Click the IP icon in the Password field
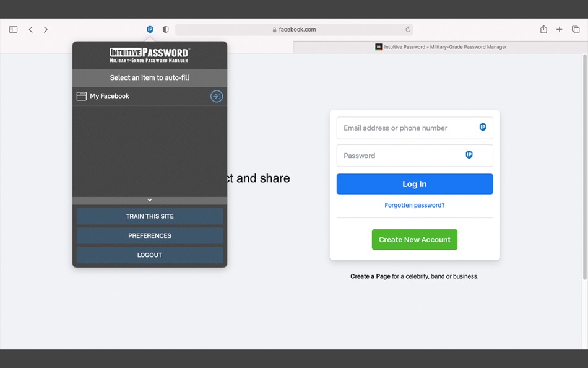 coord(469,155)
